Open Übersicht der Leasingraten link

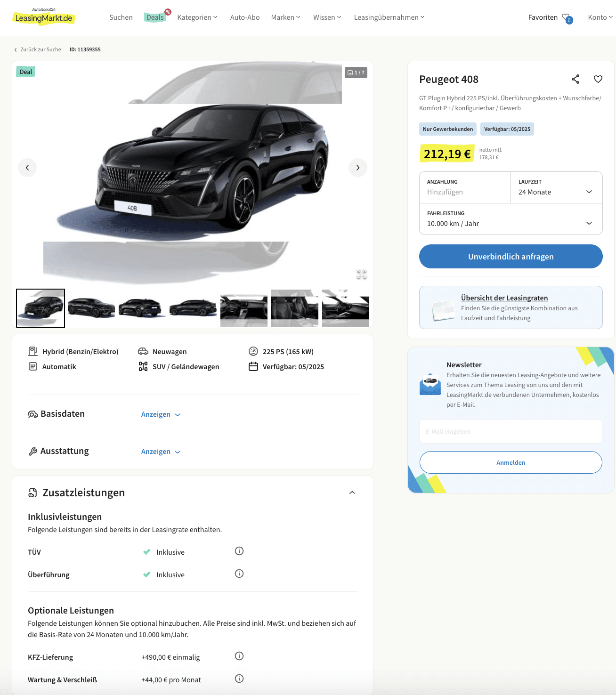[504, 298]
